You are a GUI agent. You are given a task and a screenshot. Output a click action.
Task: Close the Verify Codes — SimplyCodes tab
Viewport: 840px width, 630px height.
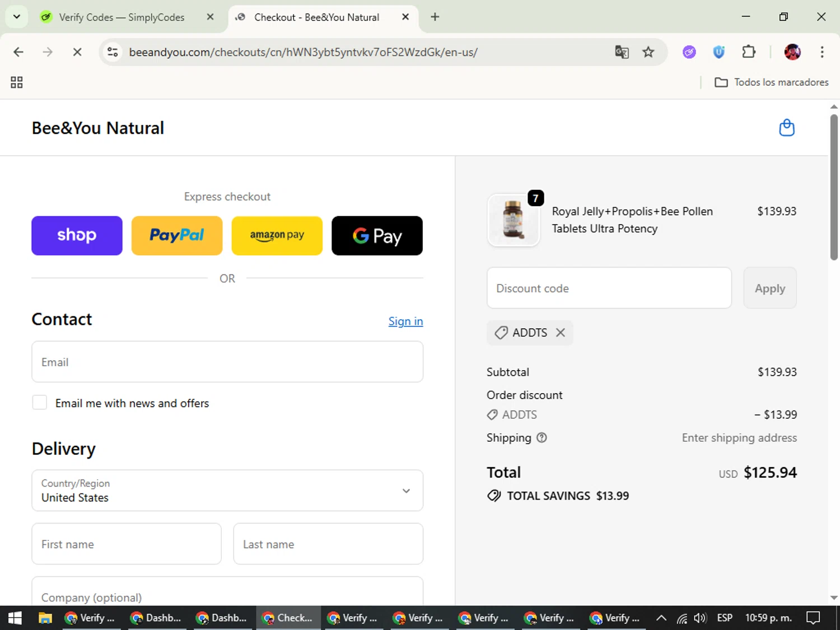pyautogui.click(x=210, y=17)
